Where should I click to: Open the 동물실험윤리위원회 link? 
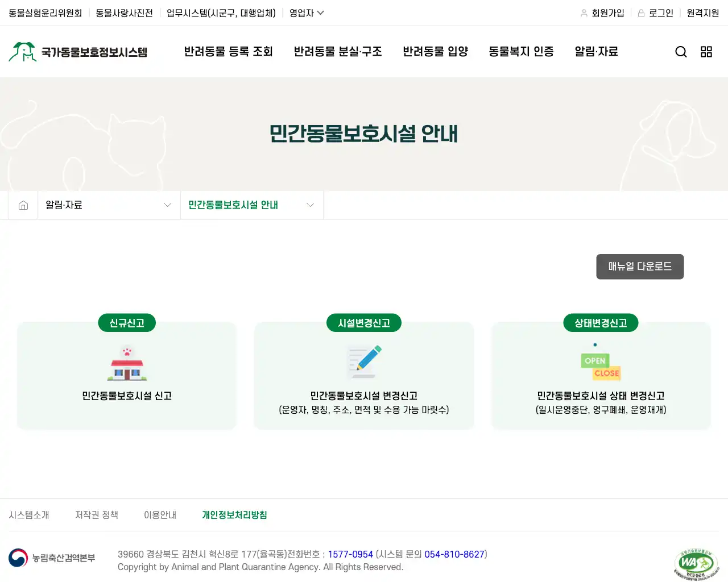(45, 13)
